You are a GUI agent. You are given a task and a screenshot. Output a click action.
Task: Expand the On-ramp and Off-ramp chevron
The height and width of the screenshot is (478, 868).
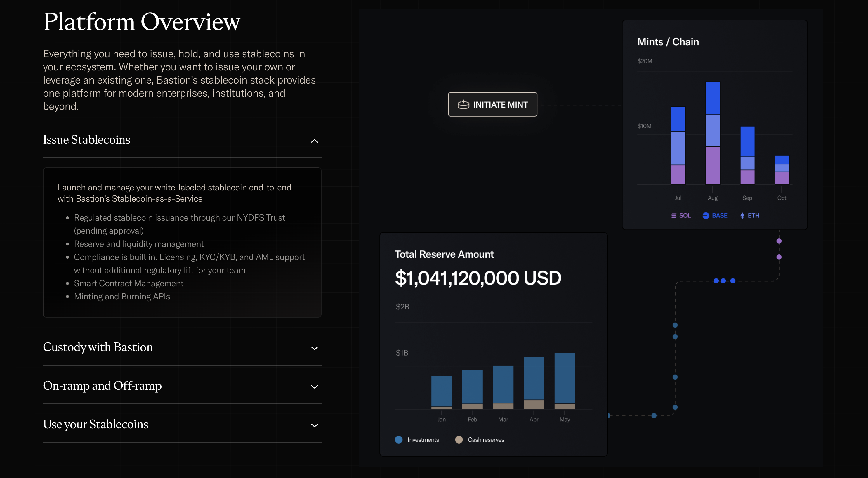pyautogui.click(x=314, y=387)
